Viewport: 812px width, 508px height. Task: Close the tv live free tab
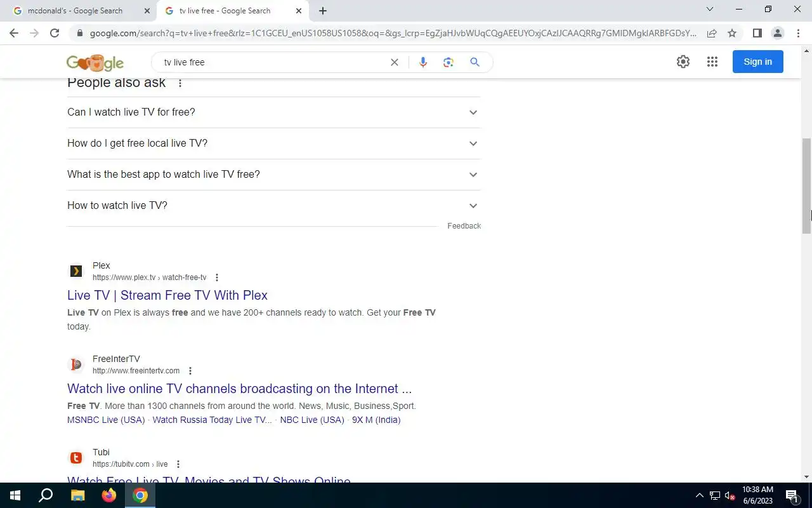pyautogui.click(x=299, y=11)
